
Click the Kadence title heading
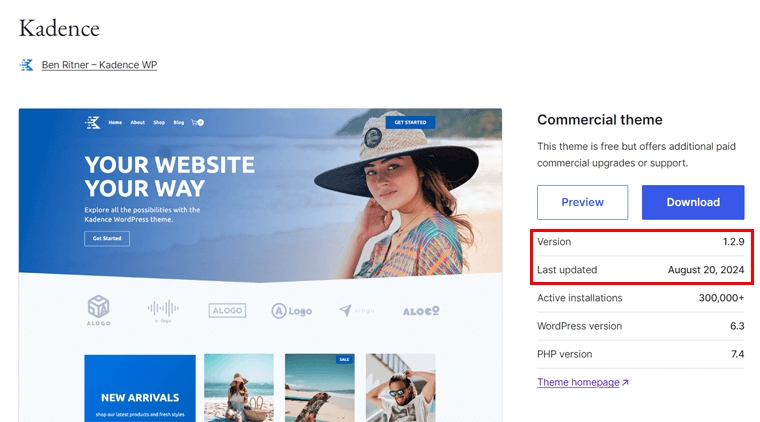coord(59,29)
